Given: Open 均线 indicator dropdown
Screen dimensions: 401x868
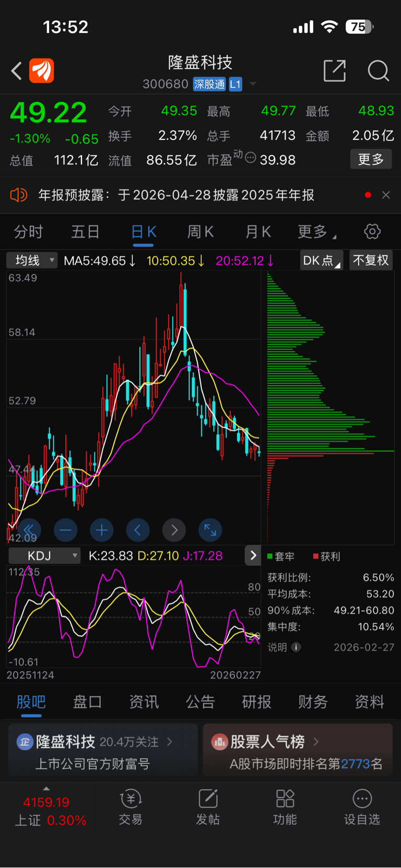Looking at the screenshot, I should coord(32,260).
